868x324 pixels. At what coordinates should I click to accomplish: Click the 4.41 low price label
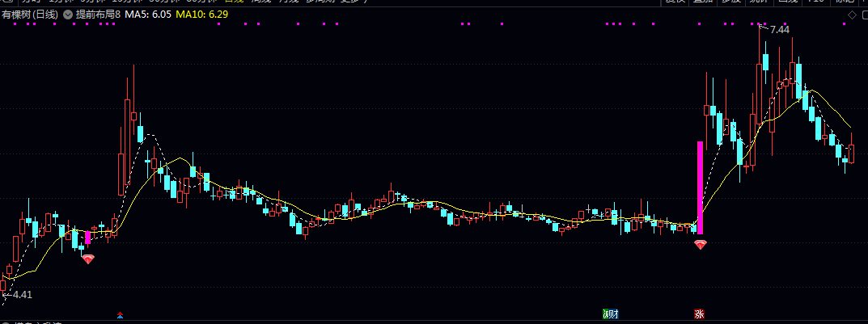coord(22,295)
